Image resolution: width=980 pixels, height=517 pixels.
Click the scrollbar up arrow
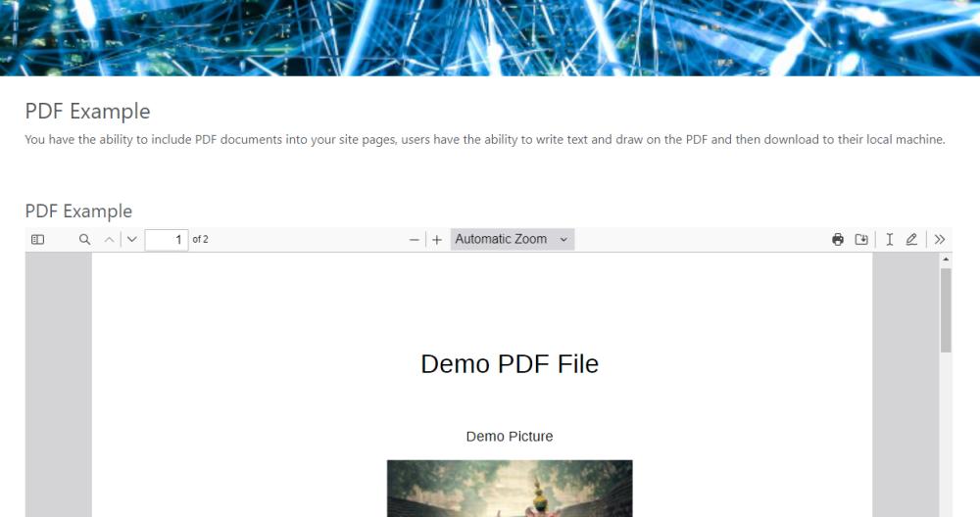946,259
